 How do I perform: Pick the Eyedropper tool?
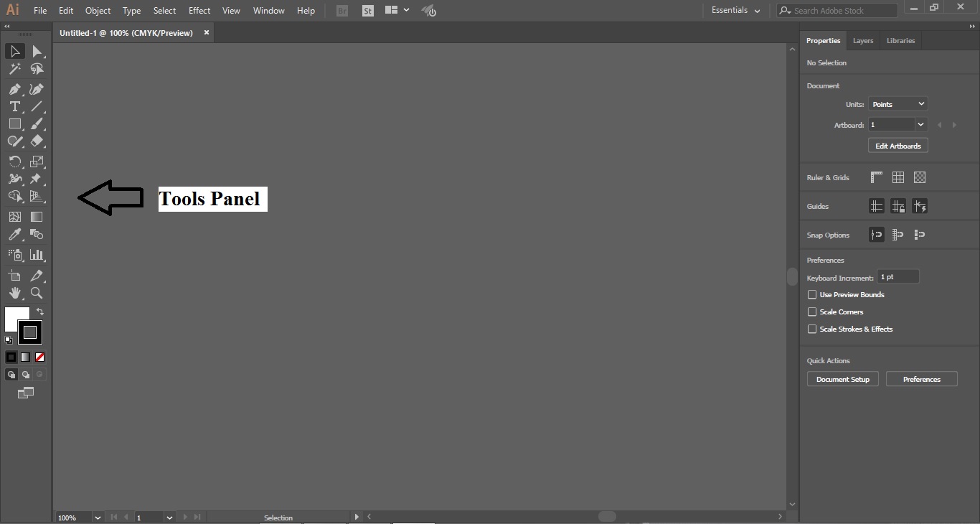click(x=15, y=235)
